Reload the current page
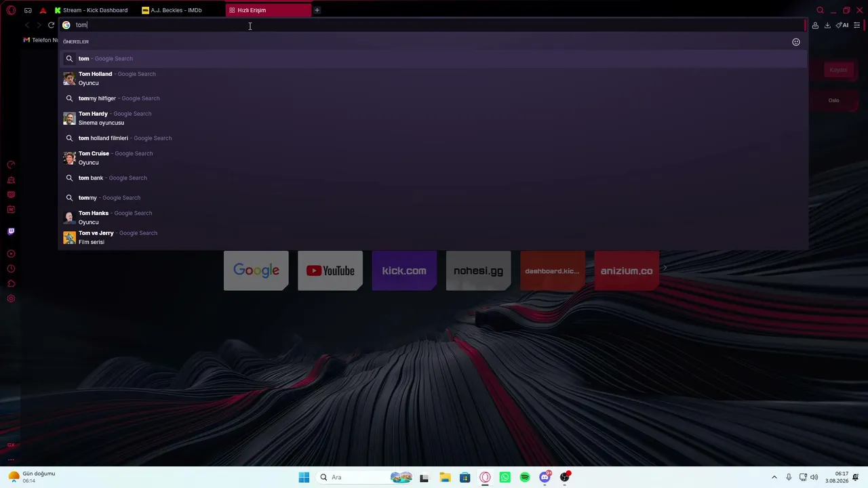Screen dimensions: 868x488 tap(51, 25)
